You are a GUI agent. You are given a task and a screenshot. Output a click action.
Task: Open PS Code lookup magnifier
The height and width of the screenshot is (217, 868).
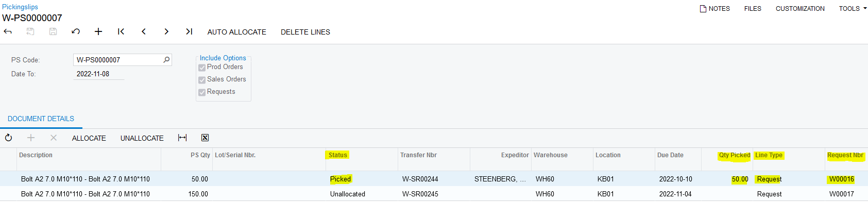[166, 60]
